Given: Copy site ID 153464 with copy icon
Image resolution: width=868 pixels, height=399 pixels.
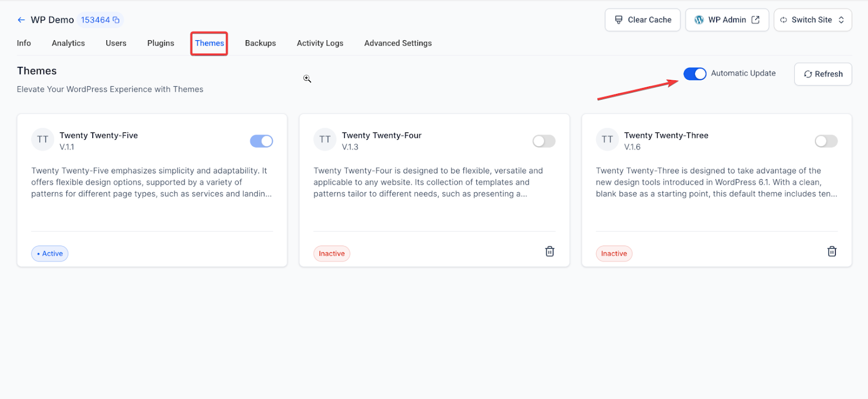Looking at the screenshot, I should coord(116,20).
